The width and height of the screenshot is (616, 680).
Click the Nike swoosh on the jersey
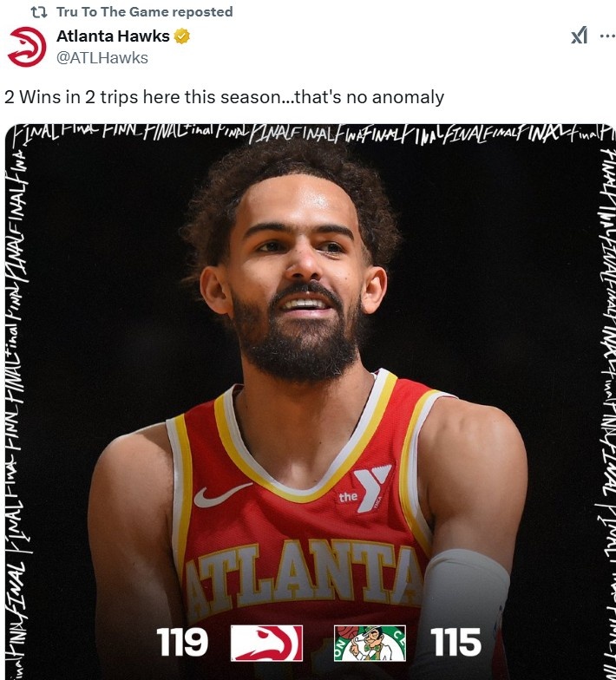(x=222, y=494)
